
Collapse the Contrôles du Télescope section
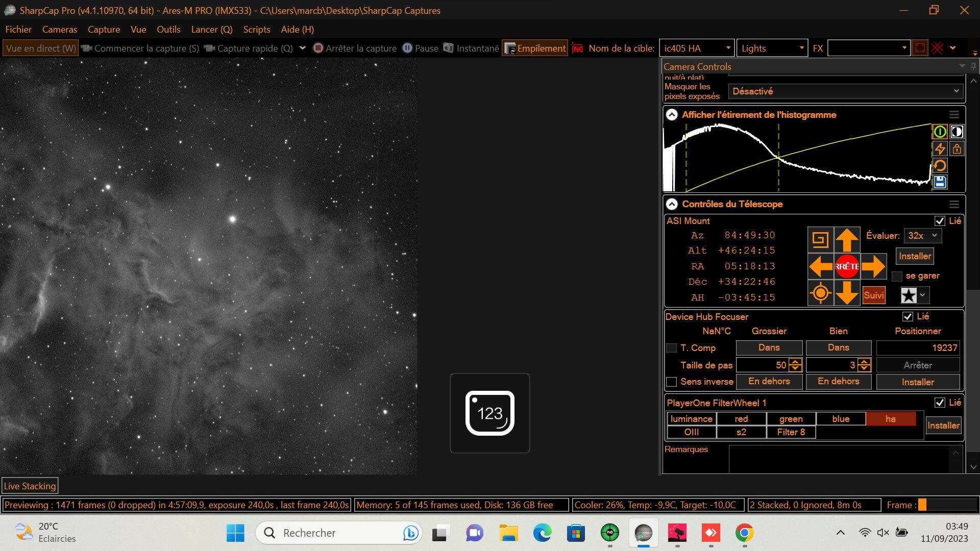[x=672, y=204]
